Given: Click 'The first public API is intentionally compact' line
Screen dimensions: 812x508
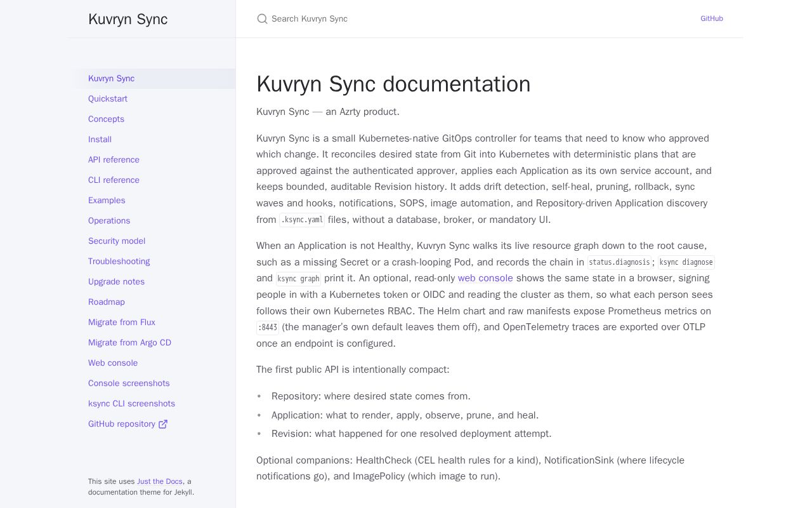Looking at the screenshot, I should [x=353, y=370].
